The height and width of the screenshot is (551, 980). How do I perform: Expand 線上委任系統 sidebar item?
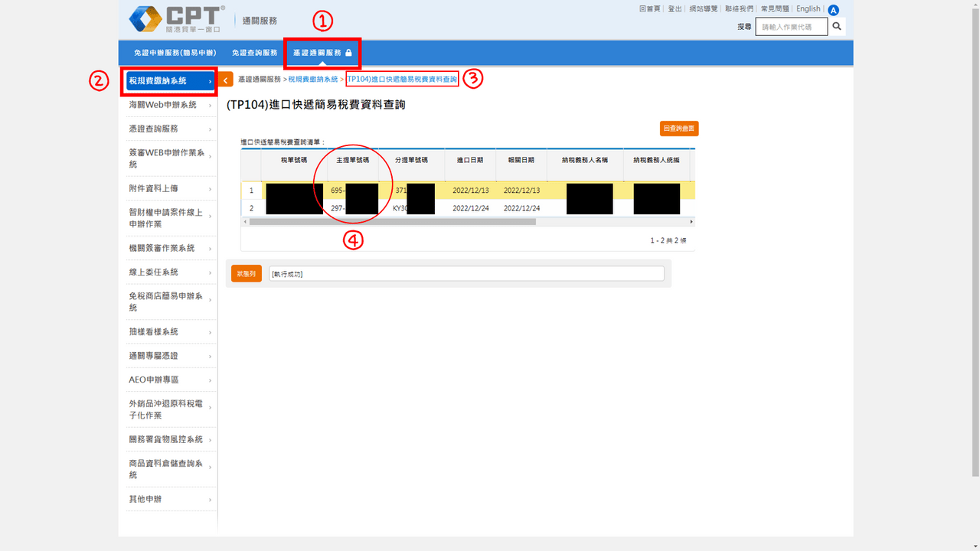point(170,272)
